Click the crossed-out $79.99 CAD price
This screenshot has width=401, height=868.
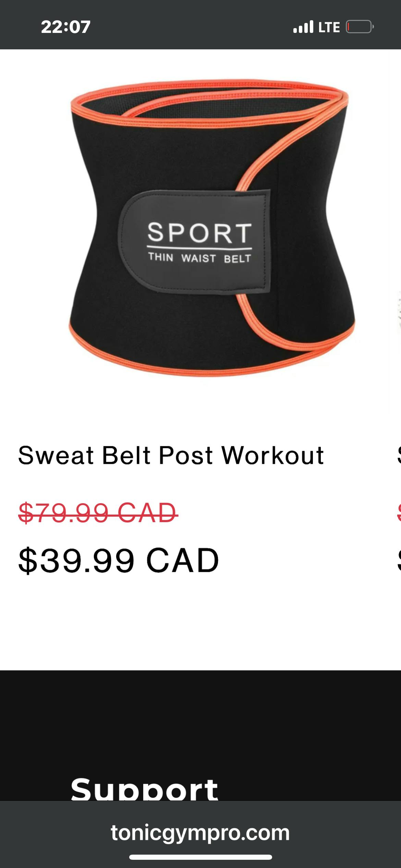[x=98, y=513]
